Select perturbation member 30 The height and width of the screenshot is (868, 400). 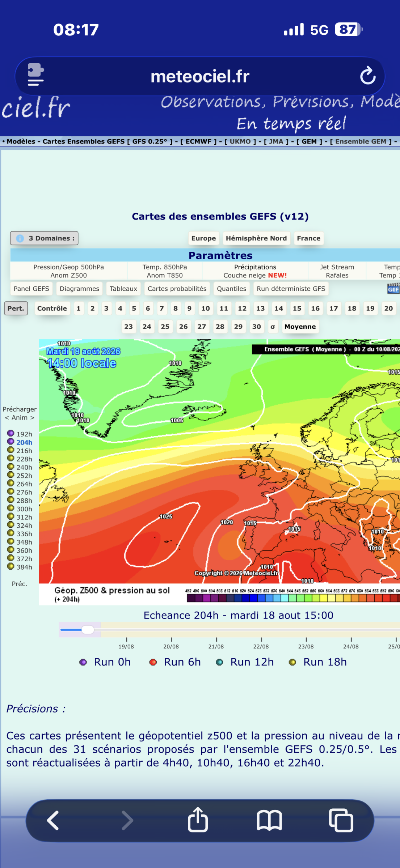pyautogui.click(x=257, y=327)
